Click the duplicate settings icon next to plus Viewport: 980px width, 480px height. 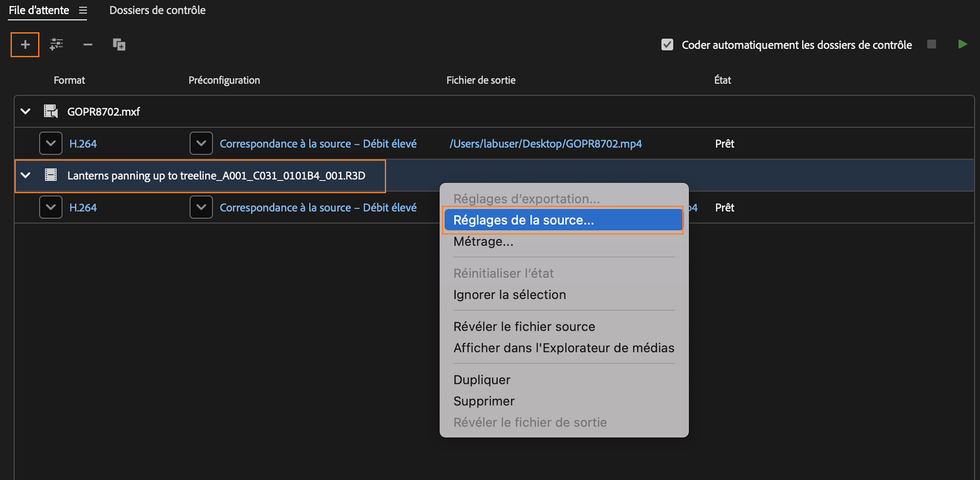[x=56, y=45]
